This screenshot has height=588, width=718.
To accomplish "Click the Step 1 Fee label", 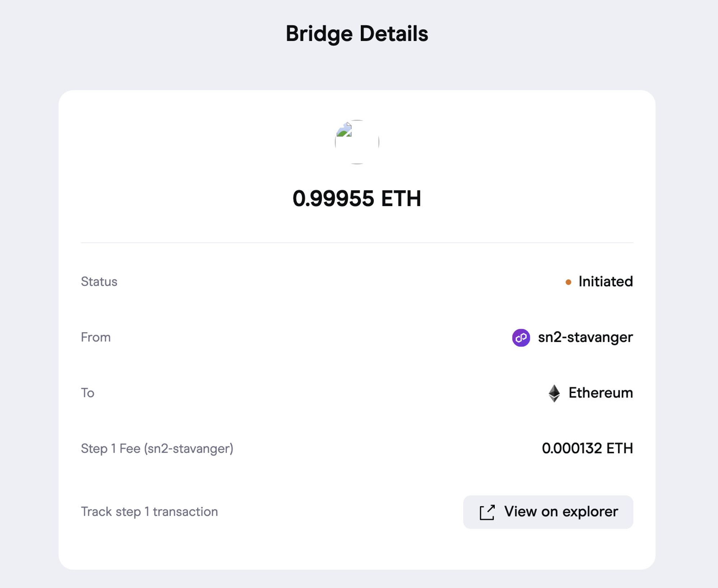I will click(157, 449).
